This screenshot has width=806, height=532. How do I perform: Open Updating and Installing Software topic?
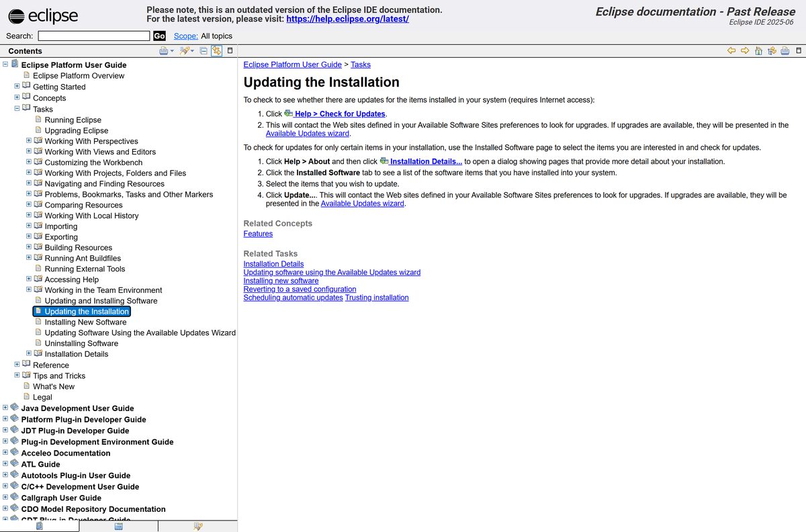[x=101, y=301]
